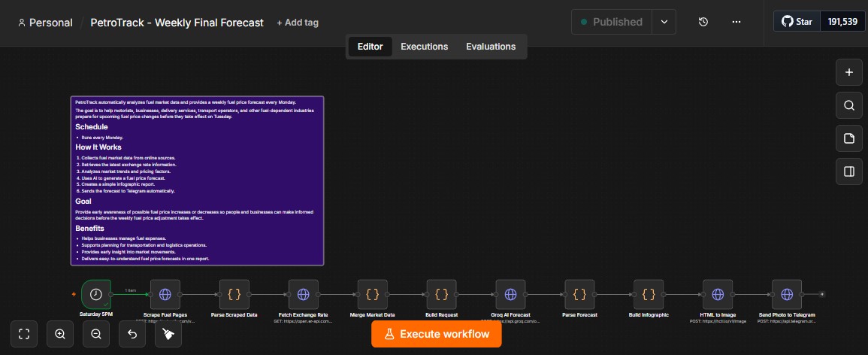Switch to the Evaluations tab

coord(491,47)
